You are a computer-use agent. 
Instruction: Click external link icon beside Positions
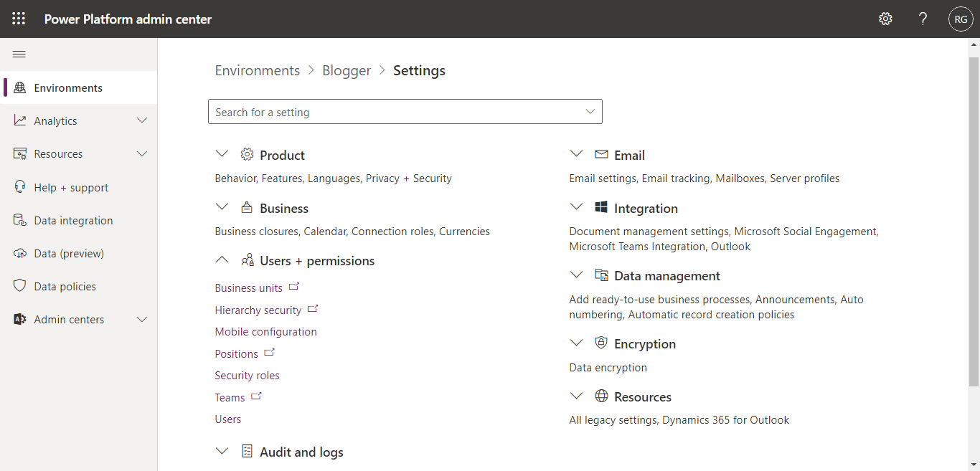(x=269, y=353)
